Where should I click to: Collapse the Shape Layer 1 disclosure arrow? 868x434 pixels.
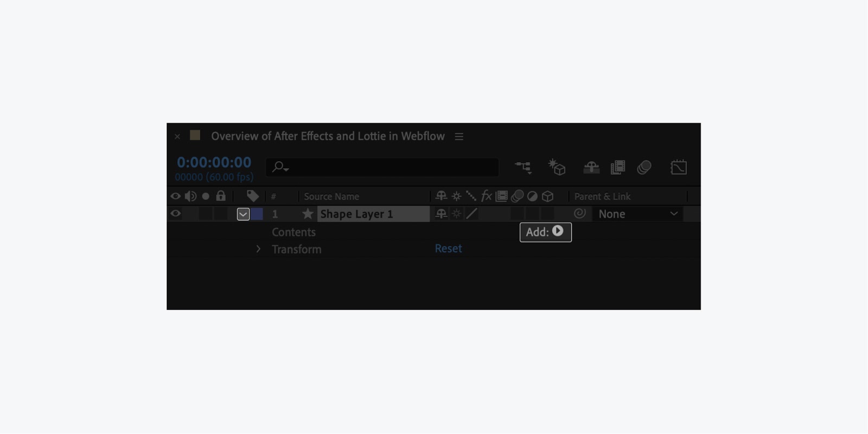(243, 214)
